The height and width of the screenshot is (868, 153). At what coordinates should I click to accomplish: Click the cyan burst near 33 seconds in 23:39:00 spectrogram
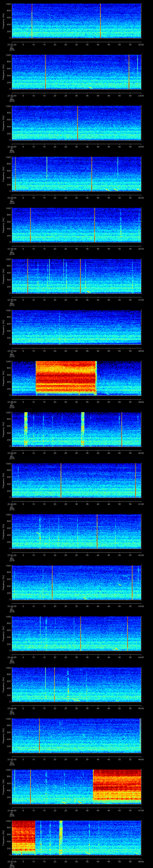83,429
